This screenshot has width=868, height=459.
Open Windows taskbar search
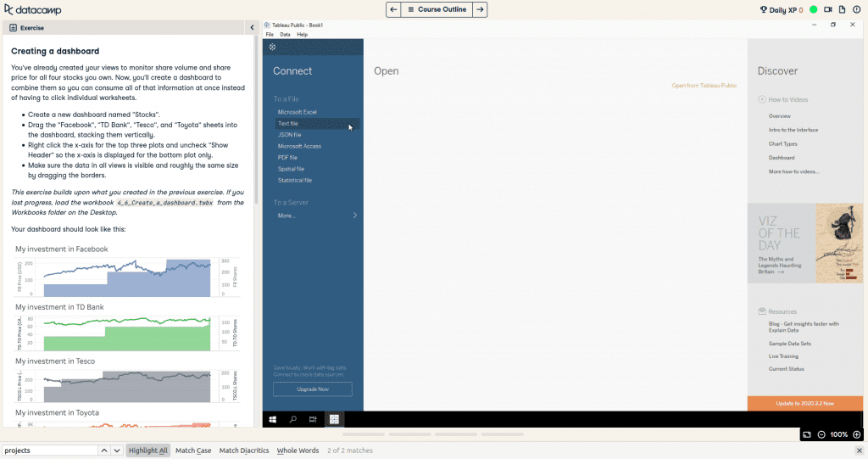pyautogui.click(x=292, y=420)
